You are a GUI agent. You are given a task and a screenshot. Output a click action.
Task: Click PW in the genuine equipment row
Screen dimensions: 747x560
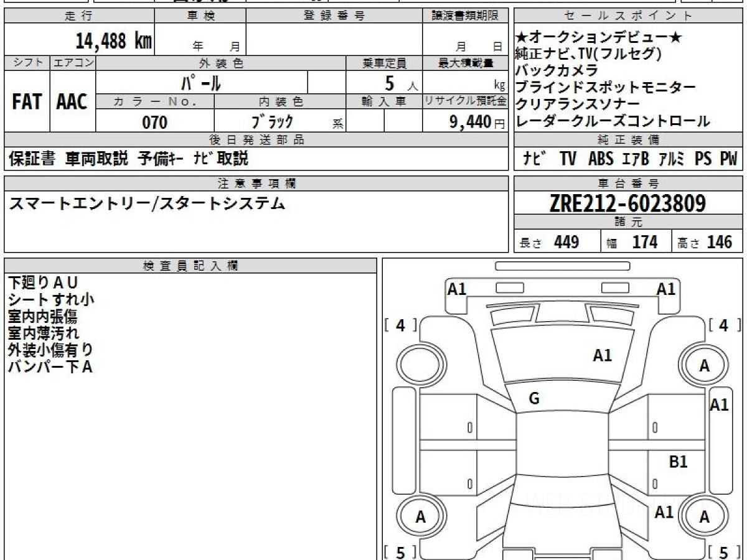(728, 159)
